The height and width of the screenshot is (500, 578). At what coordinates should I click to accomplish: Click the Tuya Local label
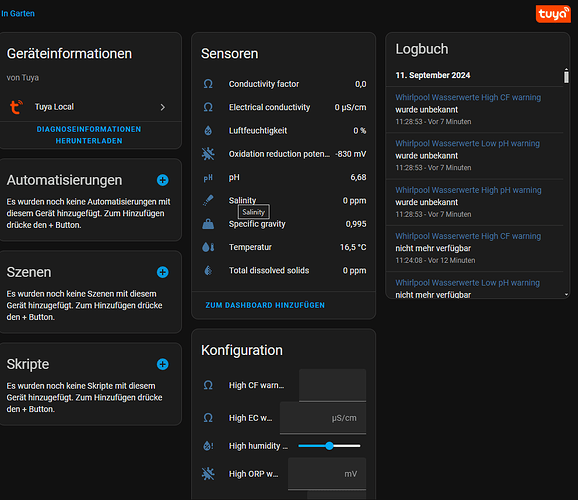point(54,107)
